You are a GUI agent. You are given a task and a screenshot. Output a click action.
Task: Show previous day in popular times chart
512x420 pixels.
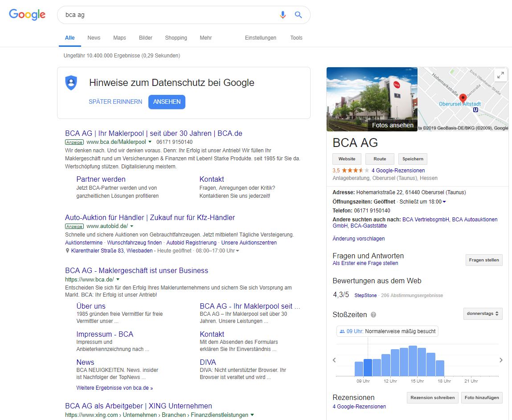334,360
